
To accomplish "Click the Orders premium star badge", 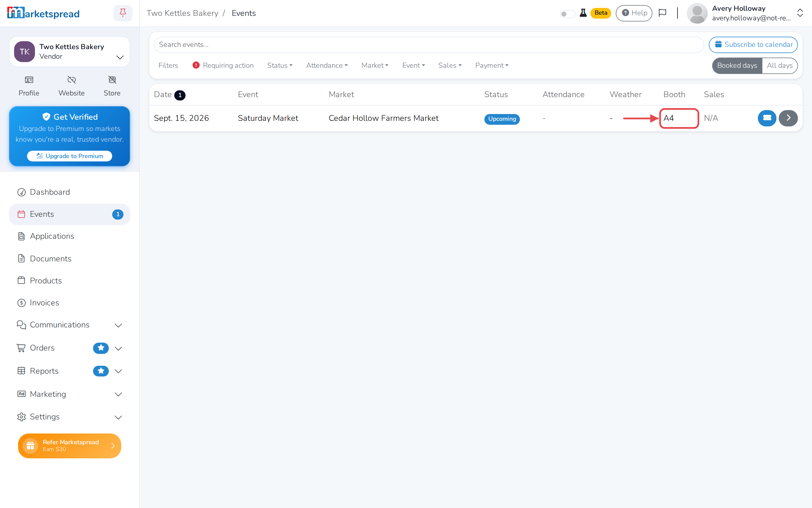I will point(101,348).
